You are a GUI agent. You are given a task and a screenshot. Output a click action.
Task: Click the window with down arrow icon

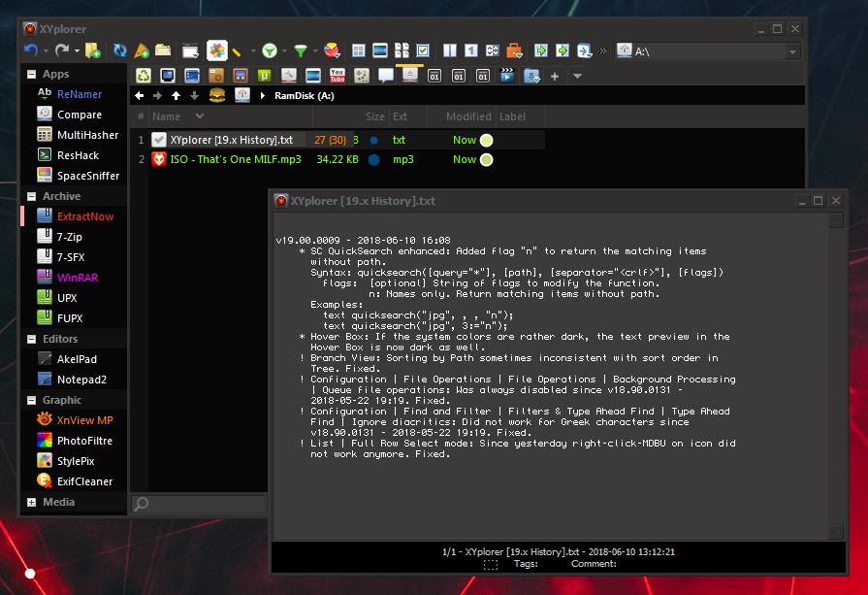[x=190, y=50]
